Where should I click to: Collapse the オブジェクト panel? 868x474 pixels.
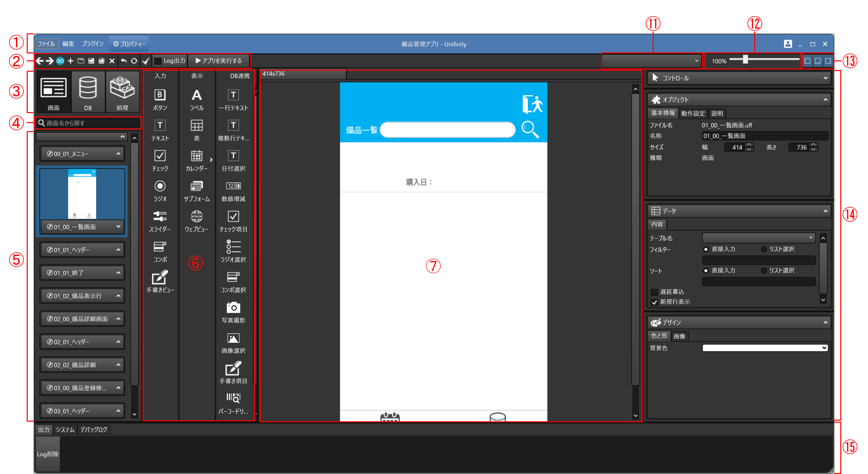click(826, 100)
